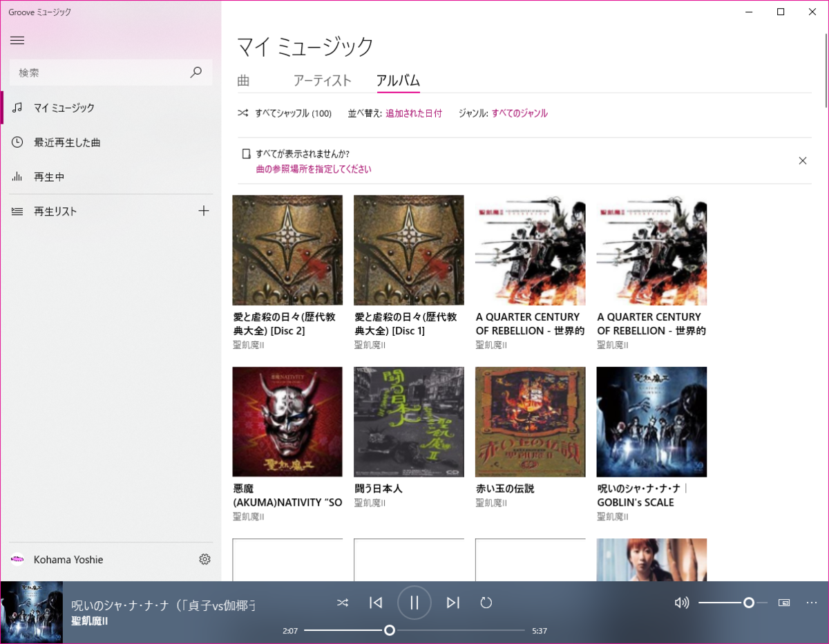Click artist 聖飢魔II under 闘う日本人
This screenshot has height=644, width=829.
370,503
